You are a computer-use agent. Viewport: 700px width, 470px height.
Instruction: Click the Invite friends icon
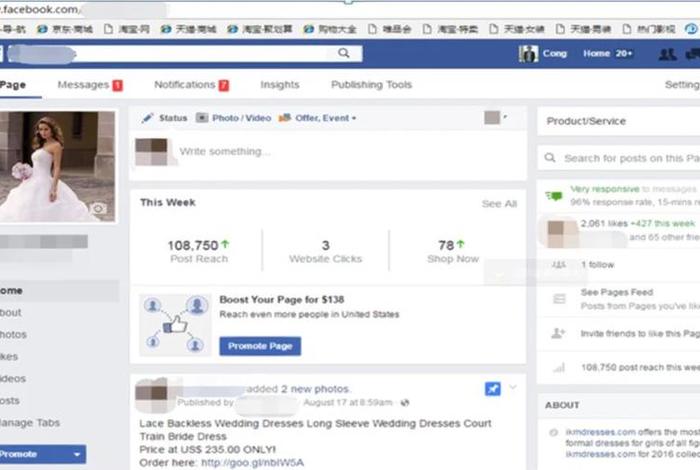click(x=558, y=333)
